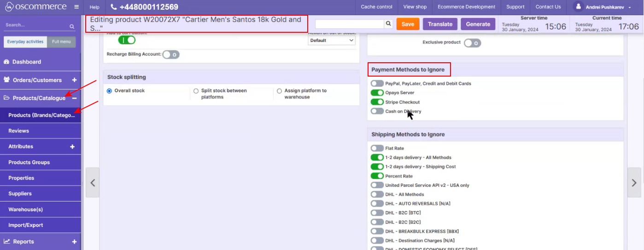Viewport: 644px width, 250px height.
Task: Expand Attributes with the plus icon
Action: click(72, 147)
